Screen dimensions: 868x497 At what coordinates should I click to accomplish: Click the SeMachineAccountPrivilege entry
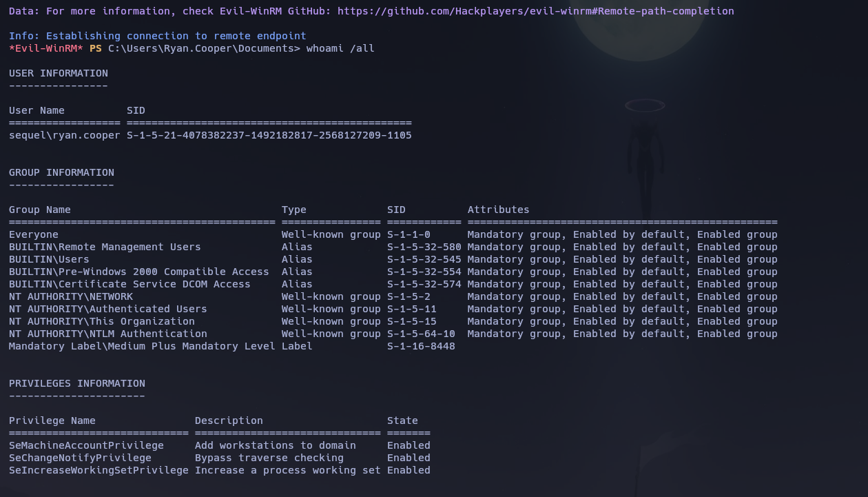click(86, 445)
